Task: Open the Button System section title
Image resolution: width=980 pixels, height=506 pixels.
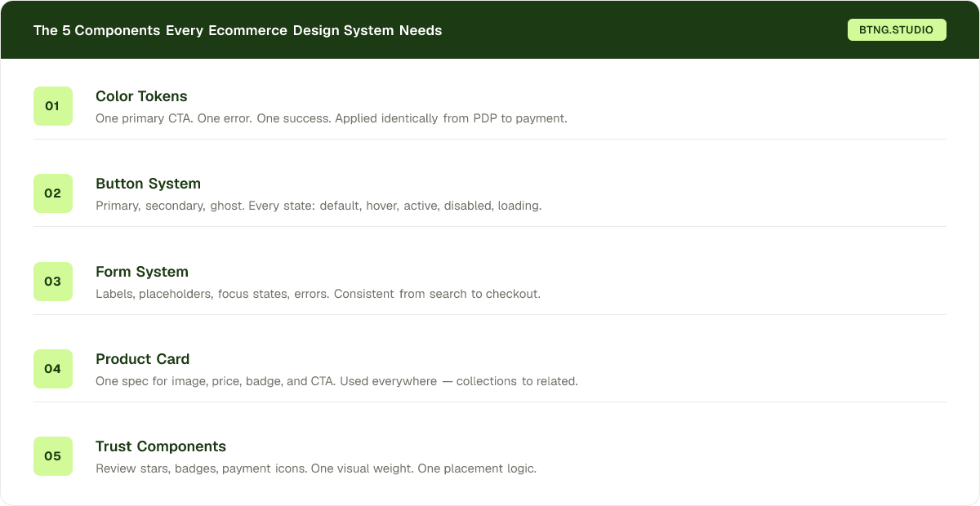Action: pyautogui.click(x=148, y=184)
